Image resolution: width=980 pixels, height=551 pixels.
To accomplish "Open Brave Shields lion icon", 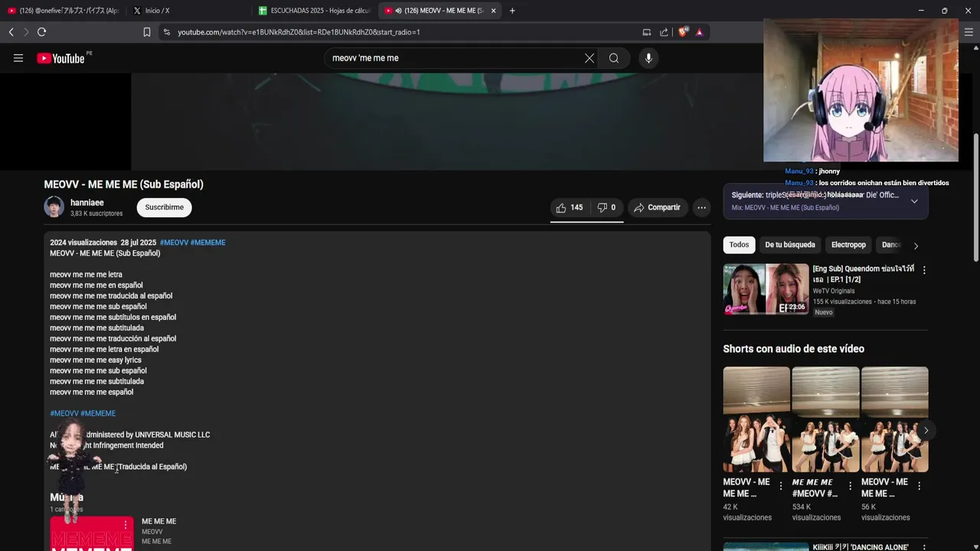I will point(684,32).
